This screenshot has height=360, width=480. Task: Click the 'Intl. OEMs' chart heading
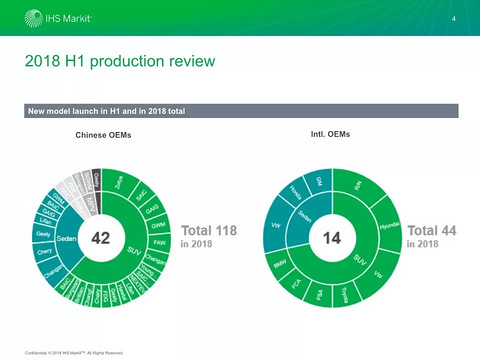[330, 134]
